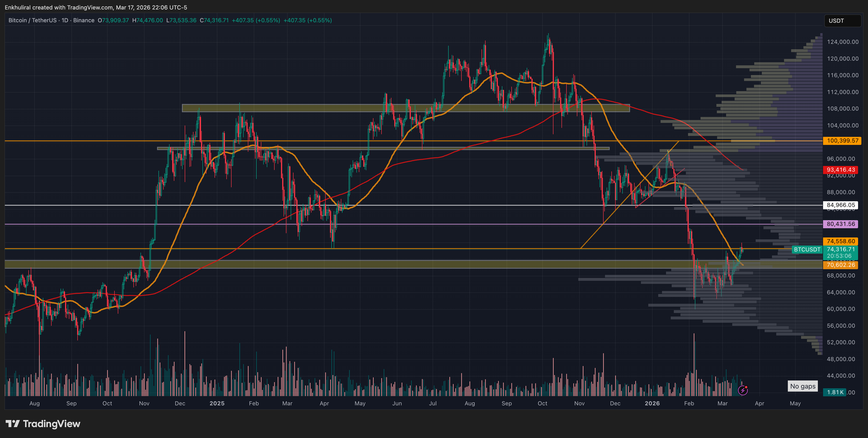
Task: Click the current price 74,316.71 countdown label
Action: (840, 253)
